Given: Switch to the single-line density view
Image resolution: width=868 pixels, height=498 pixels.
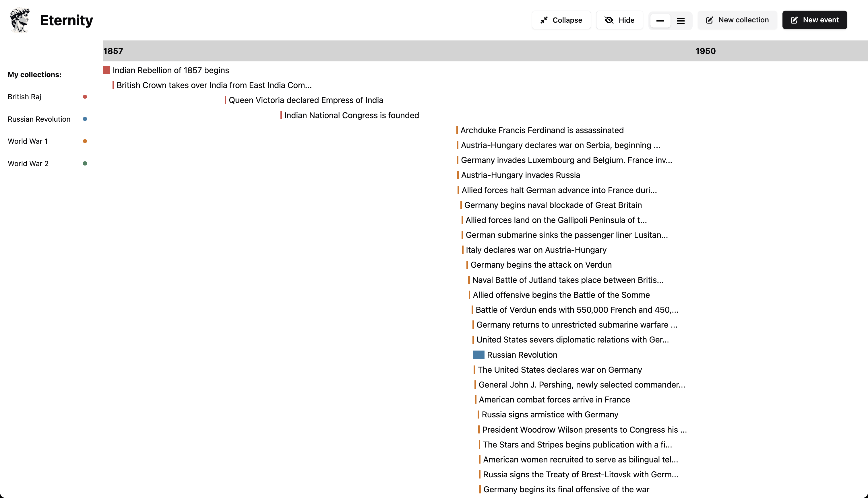Looking at the screenshot, I should (660, 21).
